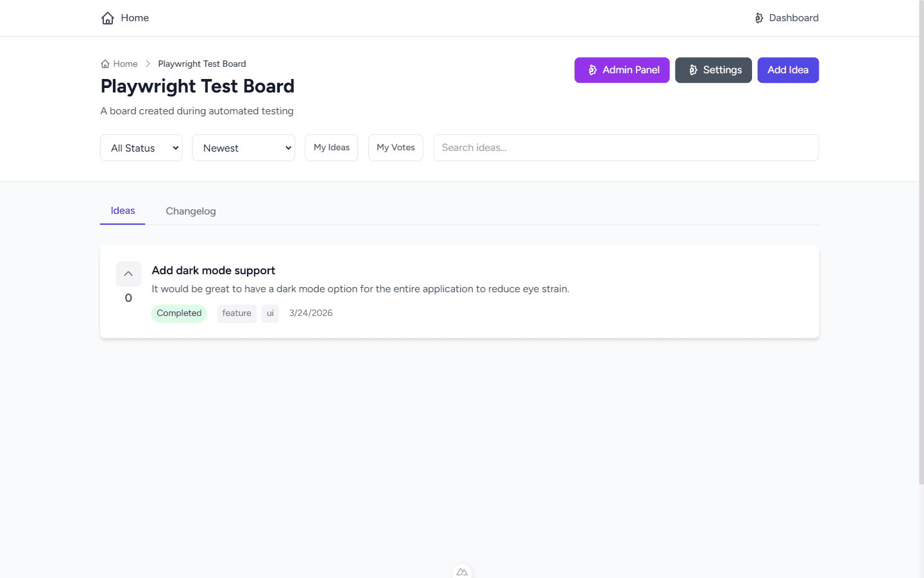
Task: Click the Add Idea button
Action: pos(788,70)
